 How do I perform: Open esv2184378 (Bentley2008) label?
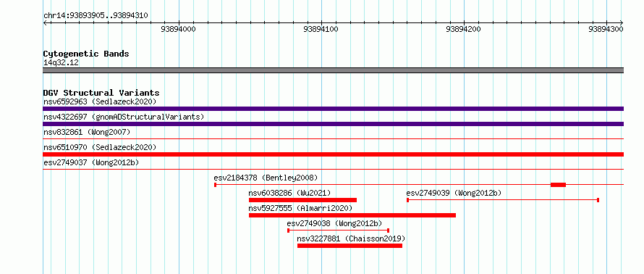coord(266,178)
